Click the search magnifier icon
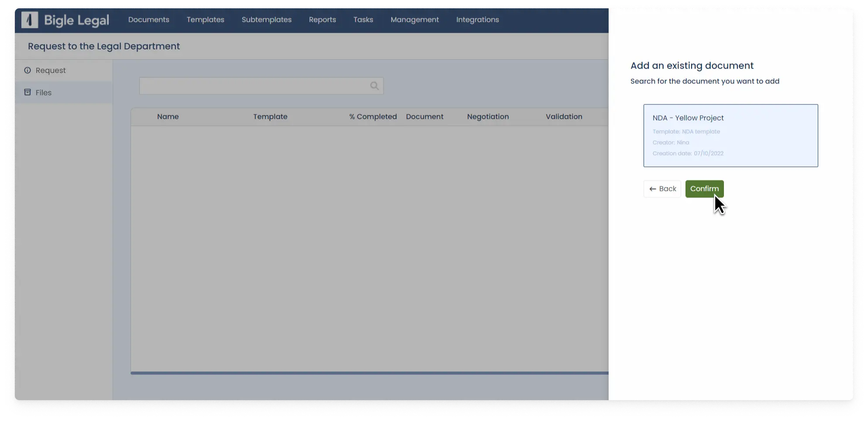Viewport: 868px width, 422px height. pos(374,86)
